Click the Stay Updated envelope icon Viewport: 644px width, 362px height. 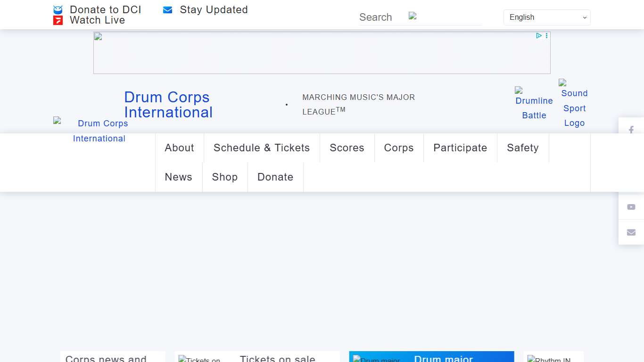coord(167,10)
